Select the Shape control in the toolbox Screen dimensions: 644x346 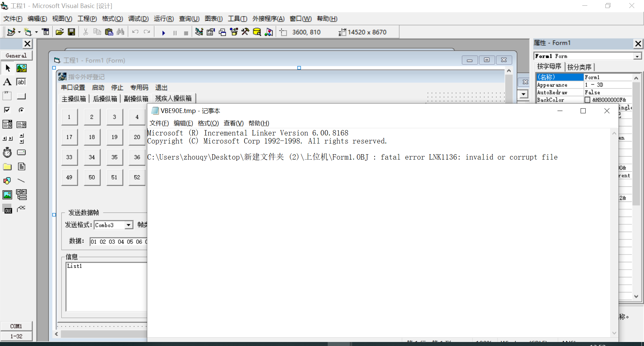7,181
